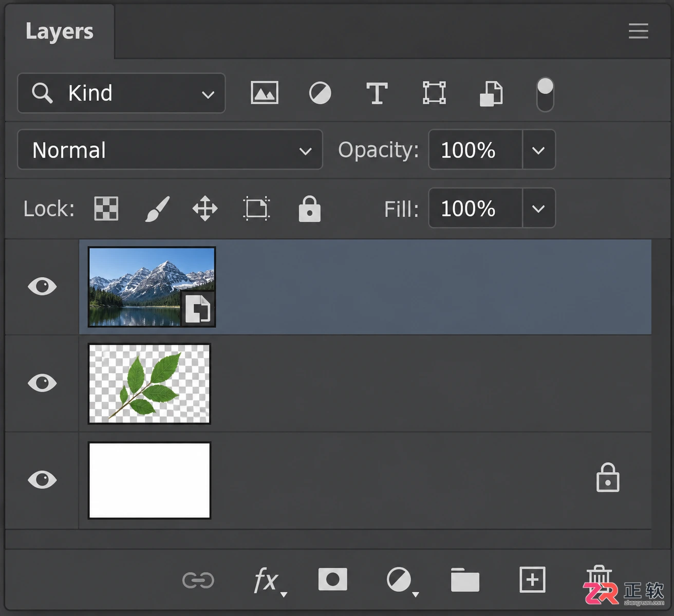Hide the white background layer
674x616 pixels.
tap(42, 479)
